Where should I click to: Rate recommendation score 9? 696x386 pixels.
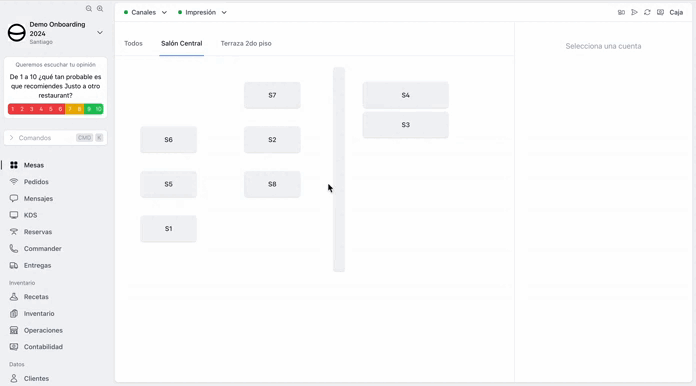tap(89, 109)
